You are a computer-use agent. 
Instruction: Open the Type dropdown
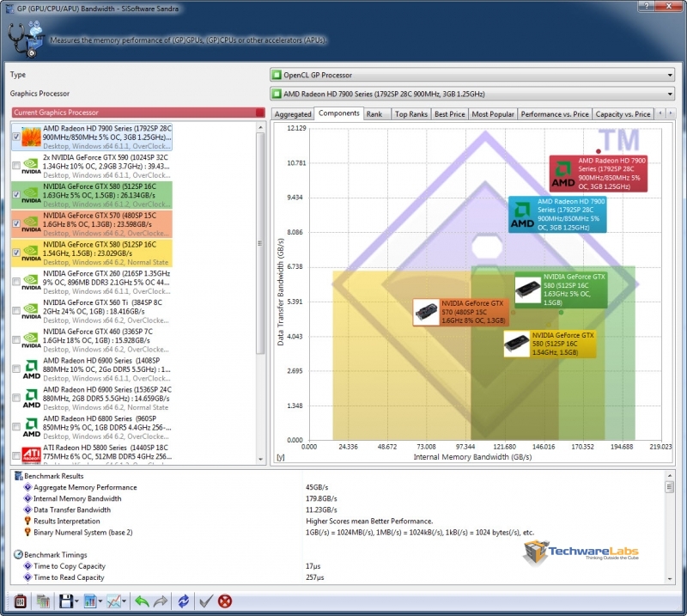472,75
